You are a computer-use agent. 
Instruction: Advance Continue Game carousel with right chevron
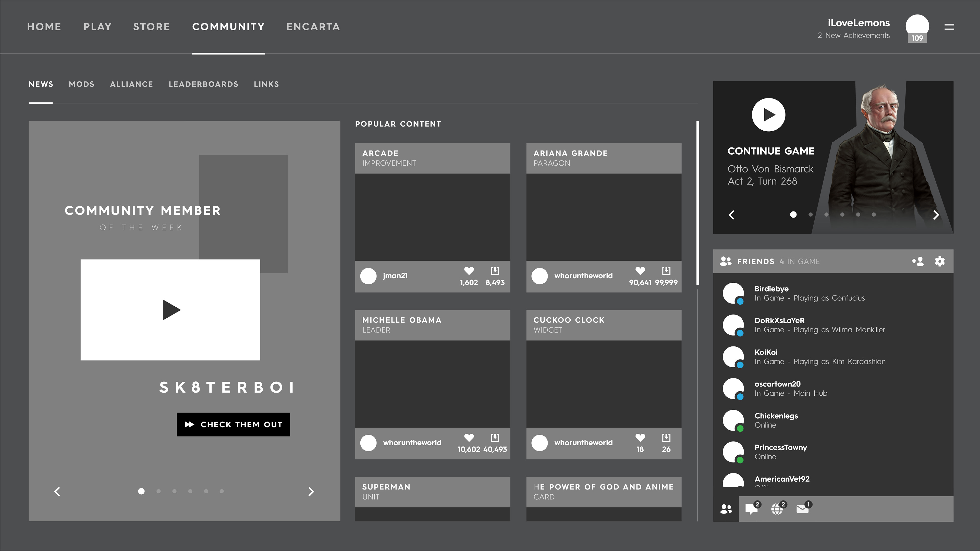(x=936, y=215)
